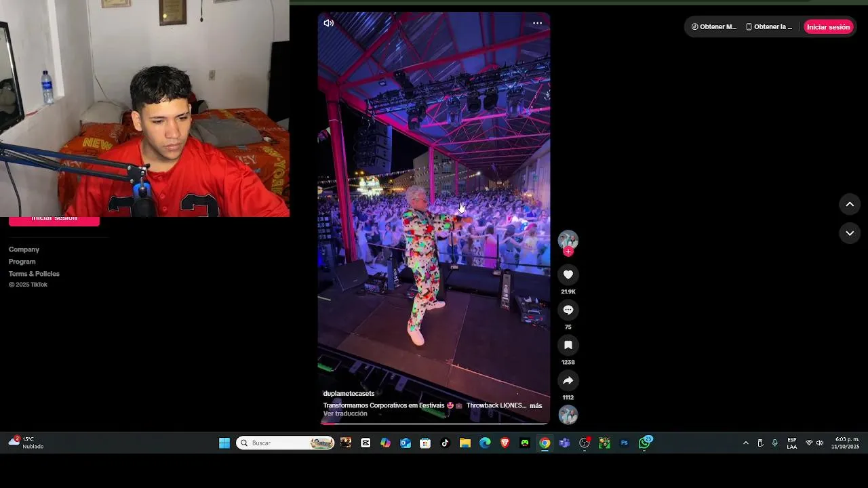Screen dimensions: 868x488
Task: Mute the TikTok video sound
Action: (x=328, y=23)
